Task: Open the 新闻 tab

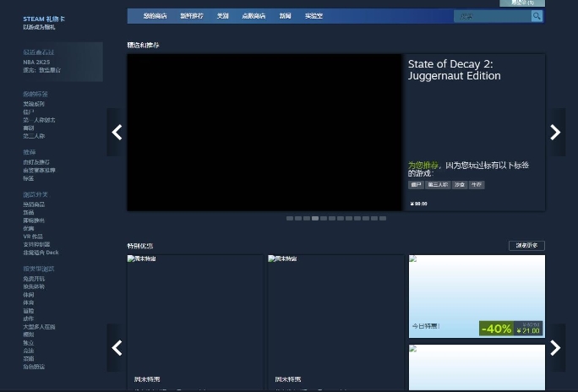Action: [285, 16]
